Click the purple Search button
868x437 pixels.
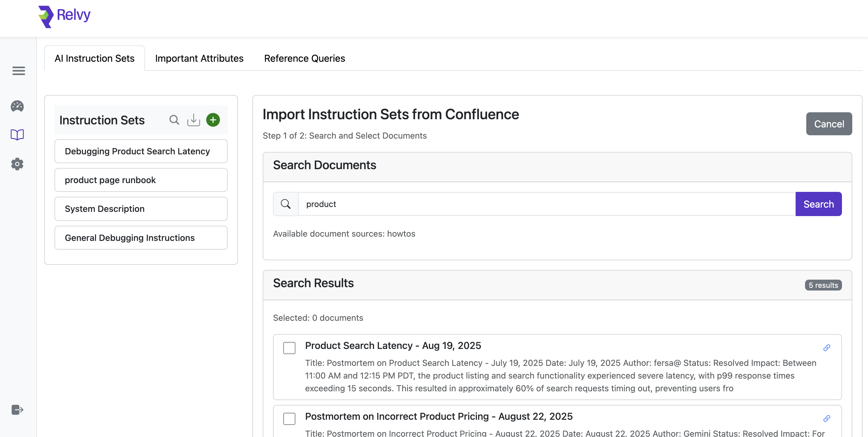(x=818, y=204)
